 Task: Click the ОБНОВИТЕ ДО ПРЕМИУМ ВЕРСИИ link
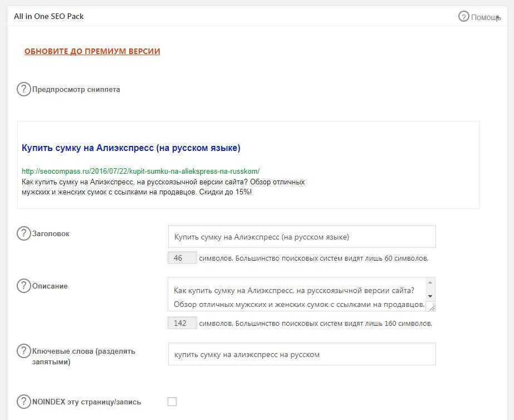click(92, 51)
